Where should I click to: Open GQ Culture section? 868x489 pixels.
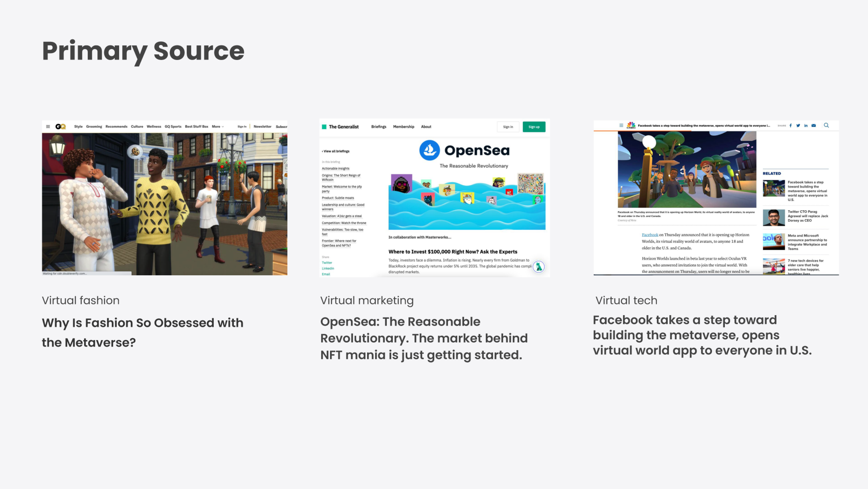click(137, 127)
